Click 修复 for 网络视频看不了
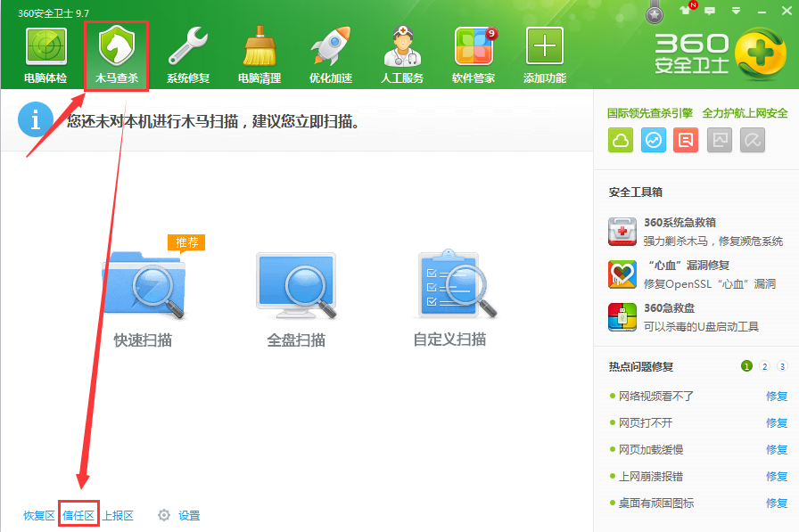 pos(777,396)
